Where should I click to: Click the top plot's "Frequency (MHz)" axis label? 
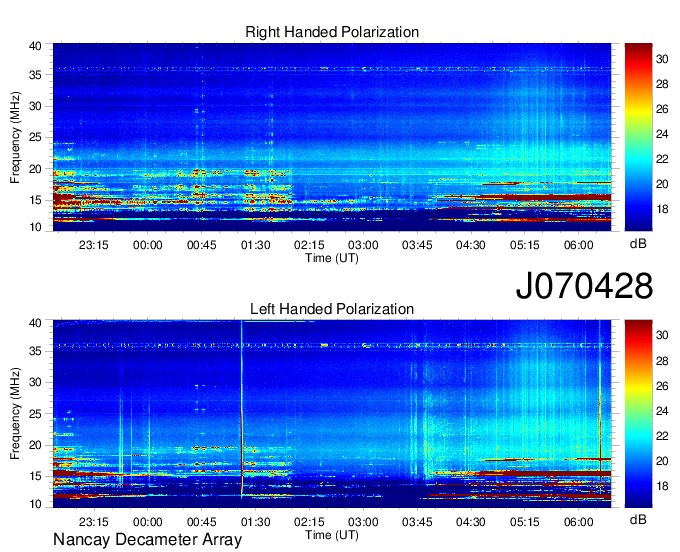(15, 137)
